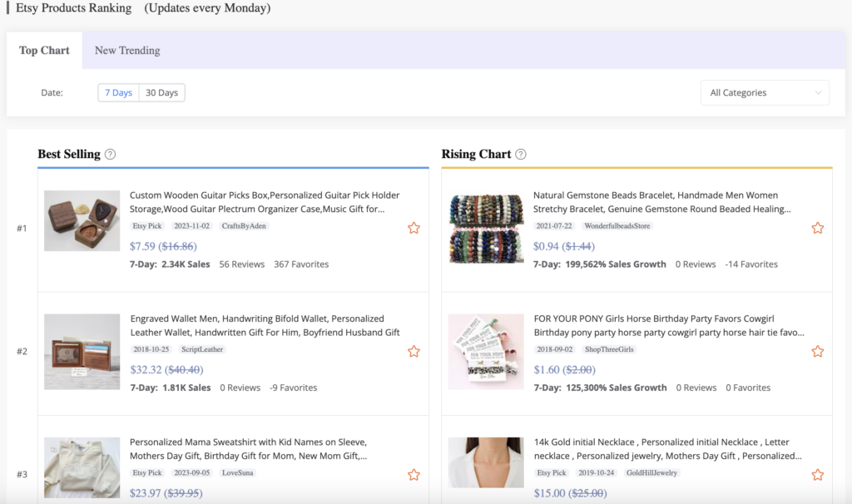Click the 2021-07-22 listing date tag
The image size is (852, 504).
[554, 226]
